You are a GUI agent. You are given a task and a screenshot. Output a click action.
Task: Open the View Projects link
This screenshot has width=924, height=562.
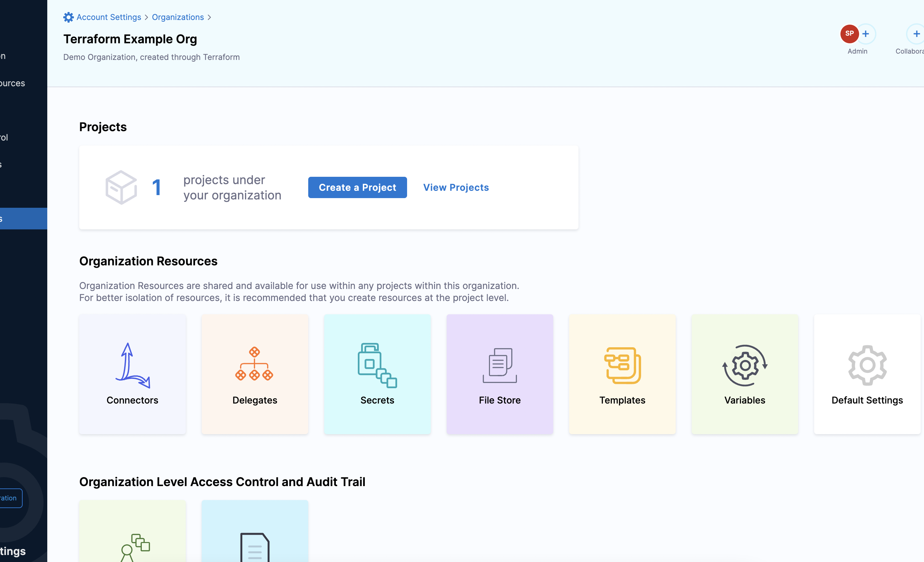pos(456,187)
